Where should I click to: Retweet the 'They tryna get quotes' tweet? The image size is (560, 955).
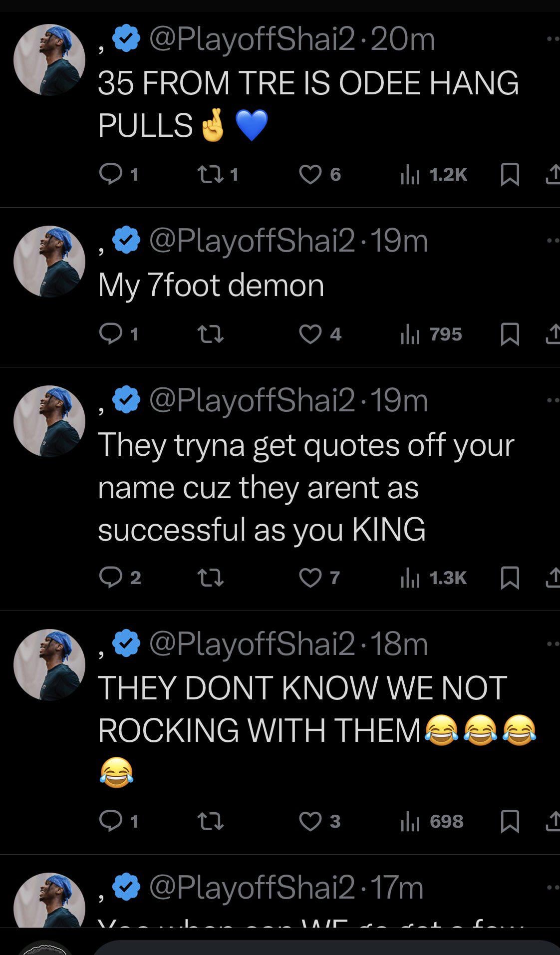(210, 578)
